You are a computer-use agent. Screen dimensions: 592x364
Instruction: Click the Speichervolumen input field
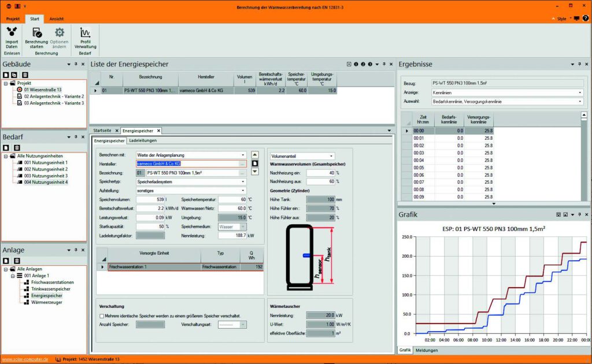click(x=150, y=199)
